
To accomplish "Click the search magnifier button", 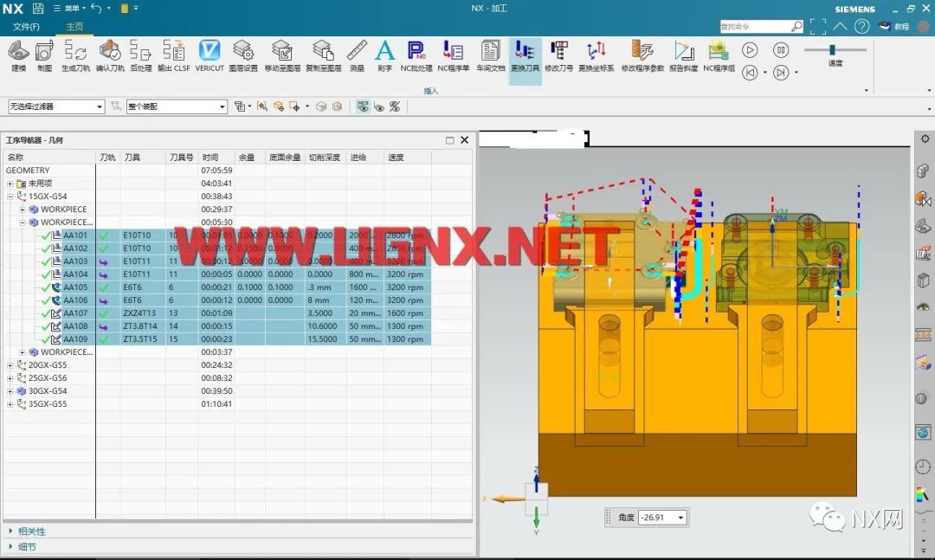I will [796, 26].
